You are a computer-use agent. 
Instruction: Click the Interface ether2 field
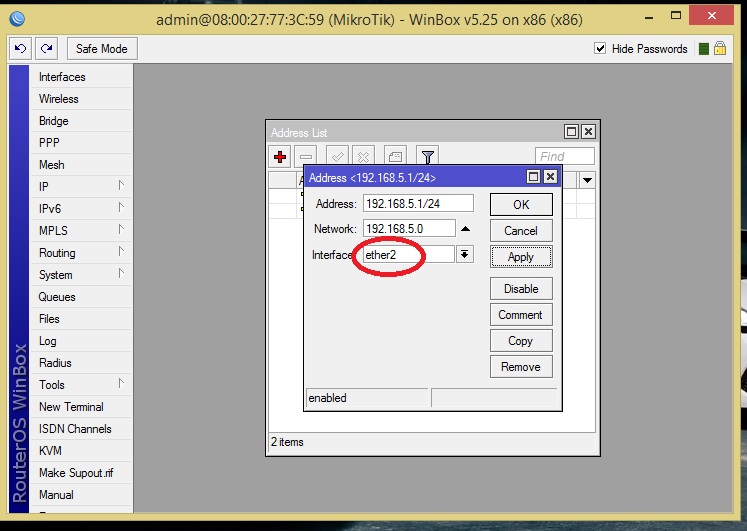pyautogui.click(x=409, y=254)
